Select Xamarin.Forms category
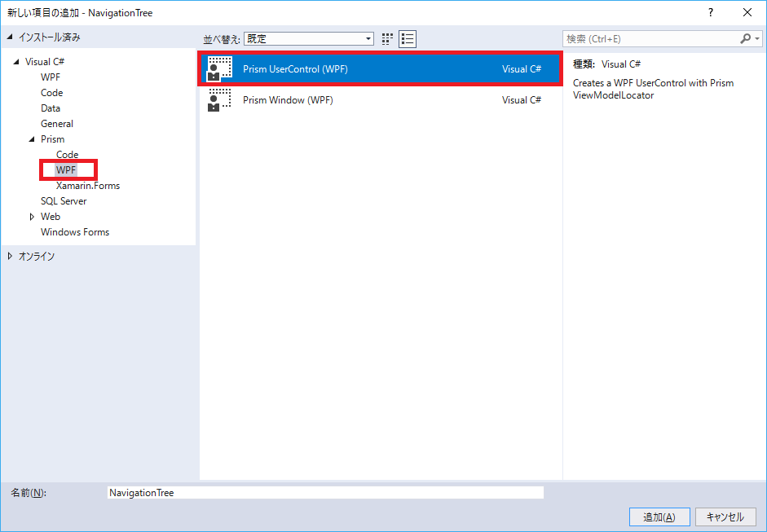767x532 pixels. click(x=88, y=186)
